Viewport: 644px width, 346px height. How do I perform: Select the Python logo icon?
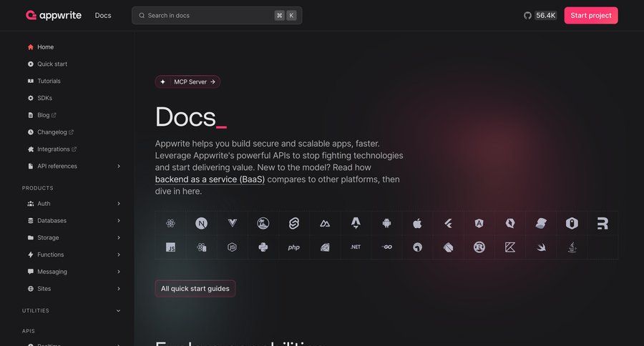263,247
